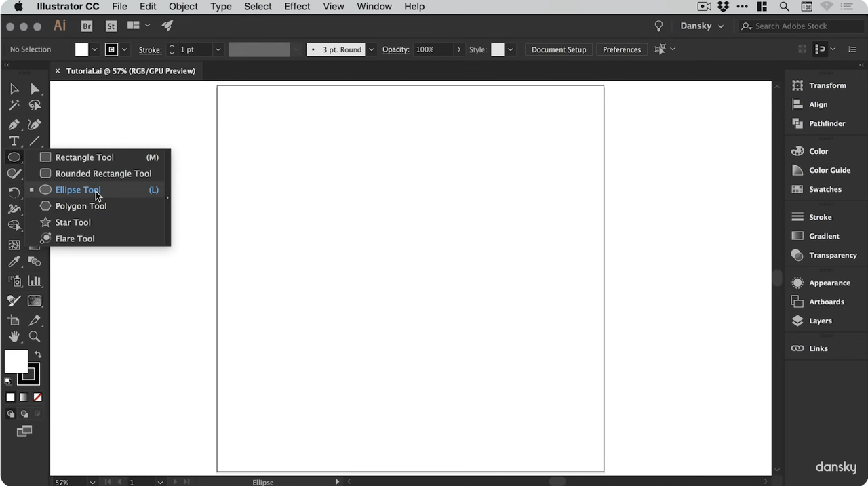Screen dimensions: 868x486
Task: Open Adobe Stock via St icon
Action: pos(111,26)
